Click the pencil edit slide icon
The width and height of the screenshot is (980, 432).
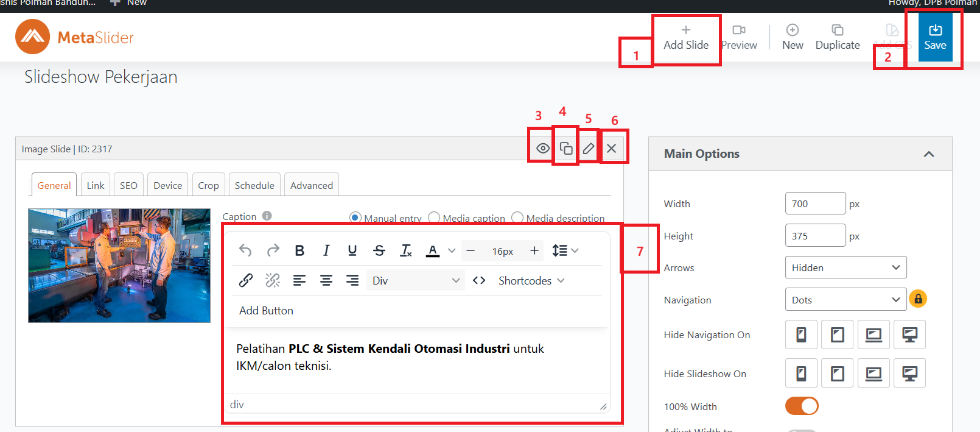[x=589, y=148]
